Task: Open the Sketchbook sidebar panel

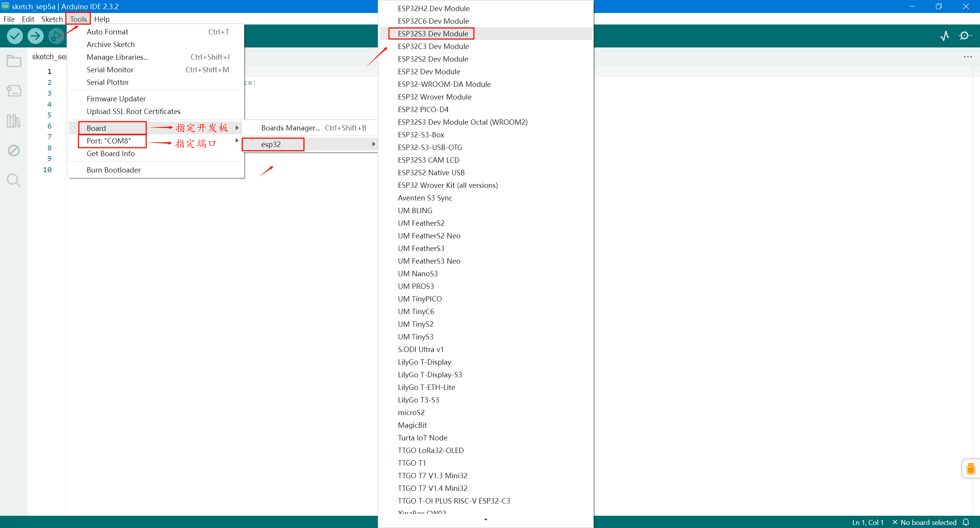Action: (13, 60)
